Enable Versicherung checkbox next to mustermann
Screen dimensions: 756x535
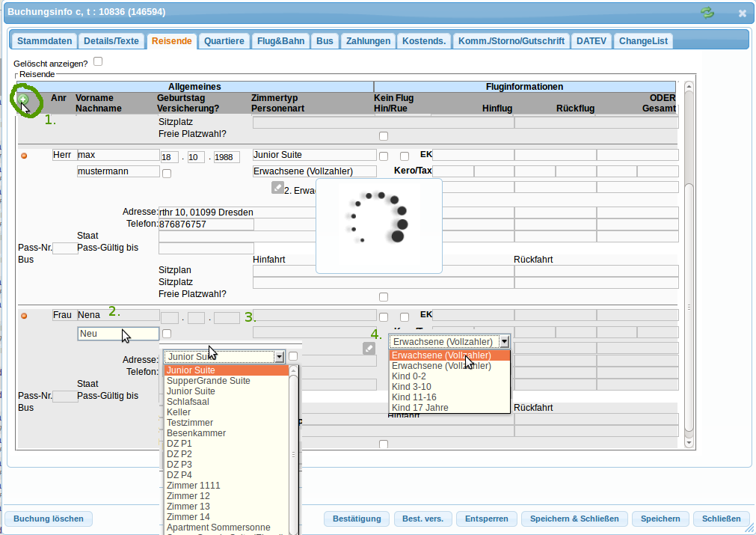click(x=167, y=174)
